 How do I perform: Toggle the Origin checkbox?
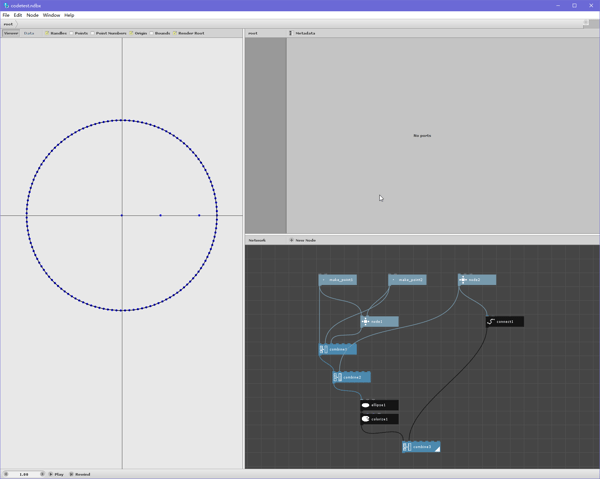pos(131,33)
